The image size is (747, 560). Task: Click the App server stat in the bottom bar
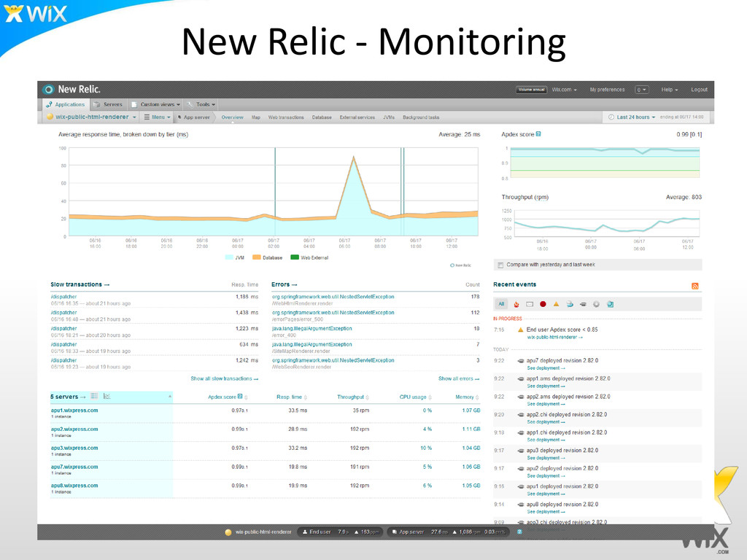point(449,532)
